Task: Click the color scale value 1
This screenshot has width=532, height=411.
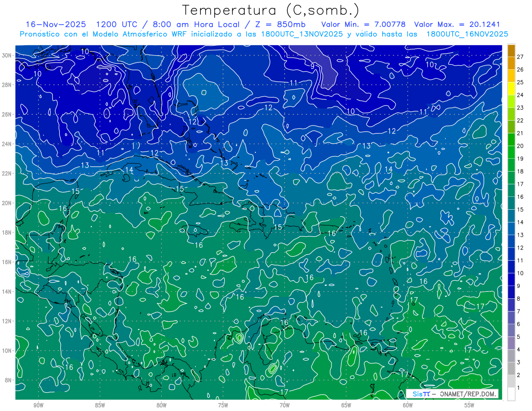Action: point(518,388)
